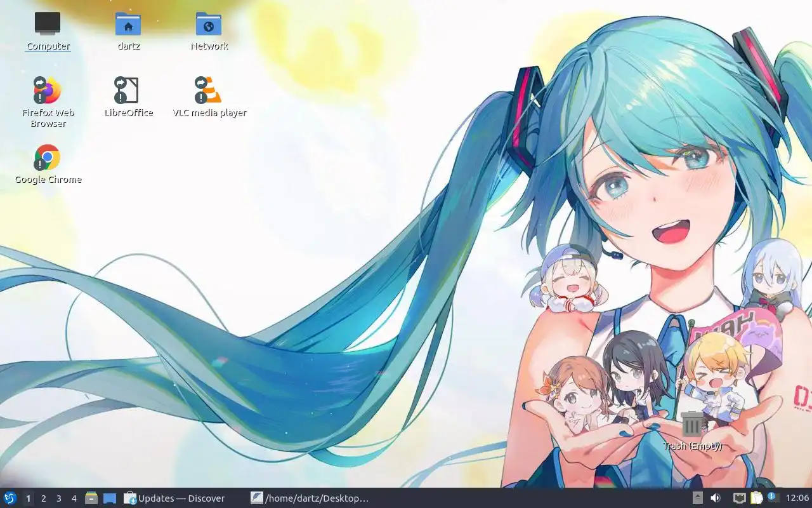Launch file manager from panel quick-launch

pyautogui.click(x=91, y=498)
